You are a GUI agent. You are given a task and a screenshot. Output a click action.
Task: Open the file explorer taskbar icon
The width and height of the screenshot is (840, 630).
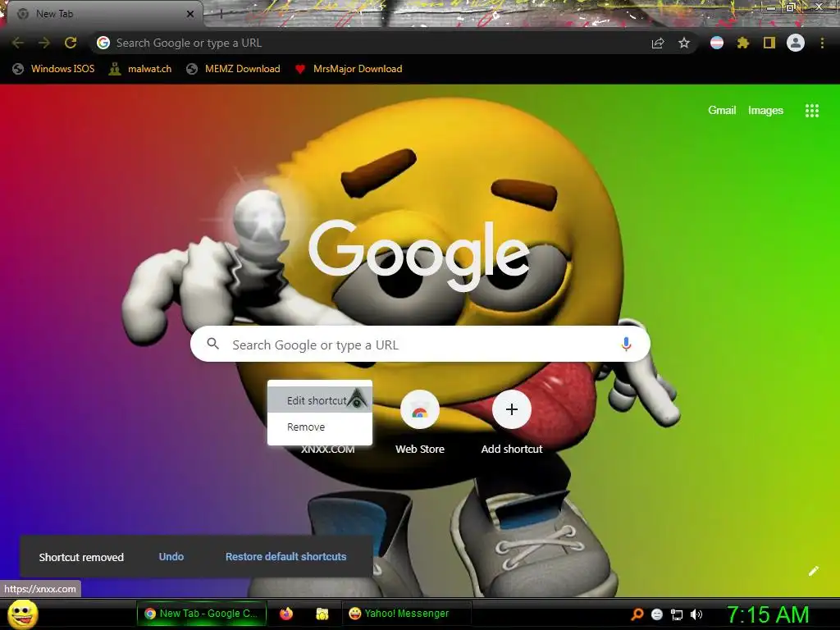322,614
